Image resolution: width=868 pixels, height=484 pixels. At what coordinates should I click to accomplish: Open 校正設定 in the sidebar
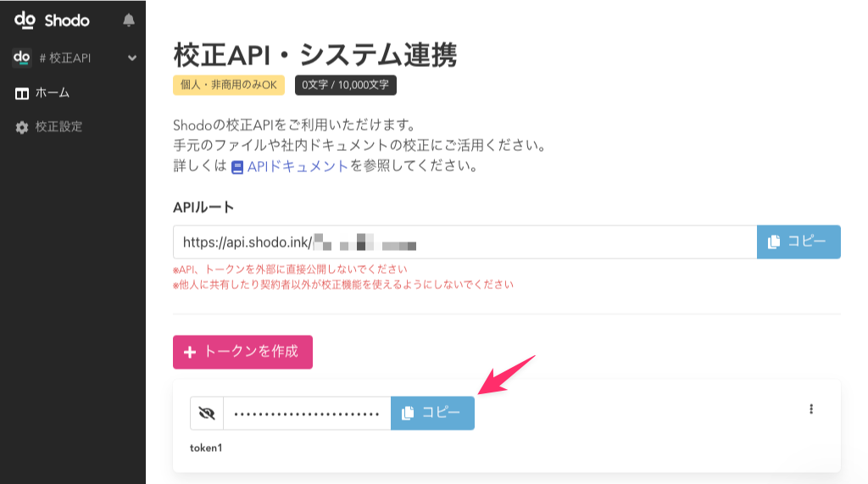[48, 127]
